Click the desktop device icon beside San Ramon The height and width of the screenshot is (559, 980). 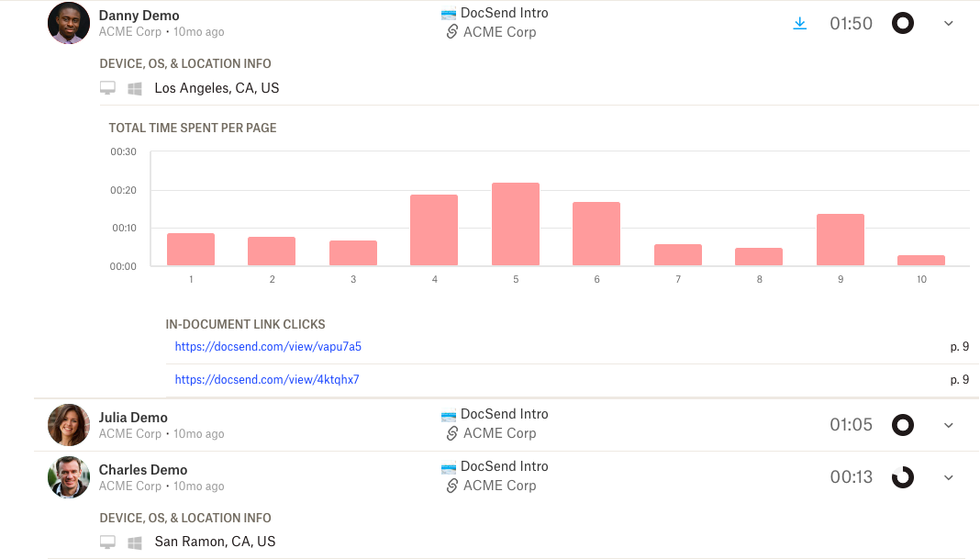coord(108,542)
